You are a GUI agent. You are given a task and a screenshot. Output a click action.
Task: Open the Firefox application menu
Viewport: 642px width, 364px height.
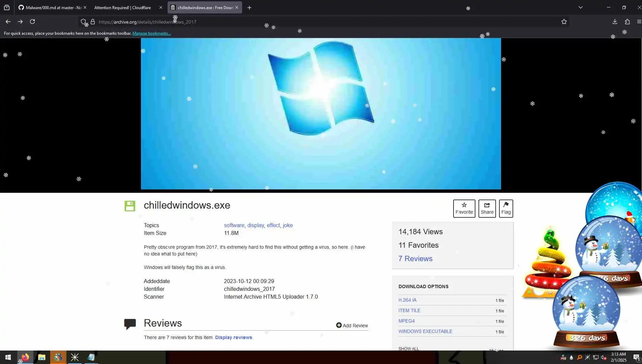[x=639, y=22]
